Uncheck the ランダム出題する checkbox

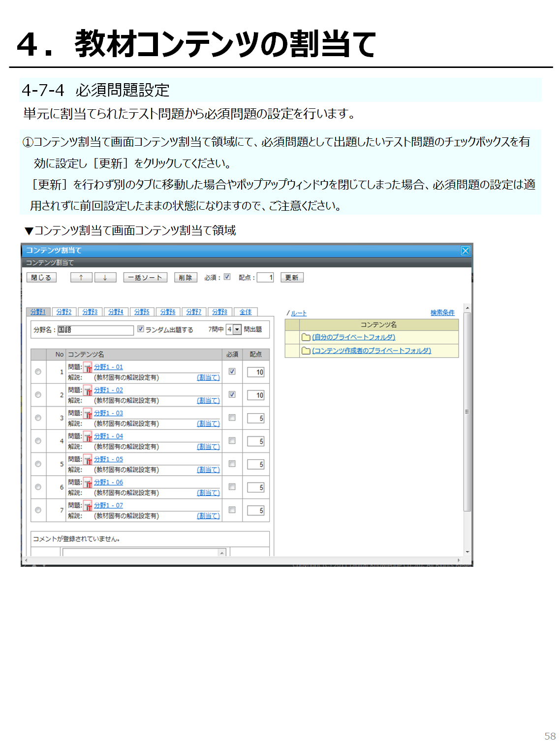pos(141,329)
